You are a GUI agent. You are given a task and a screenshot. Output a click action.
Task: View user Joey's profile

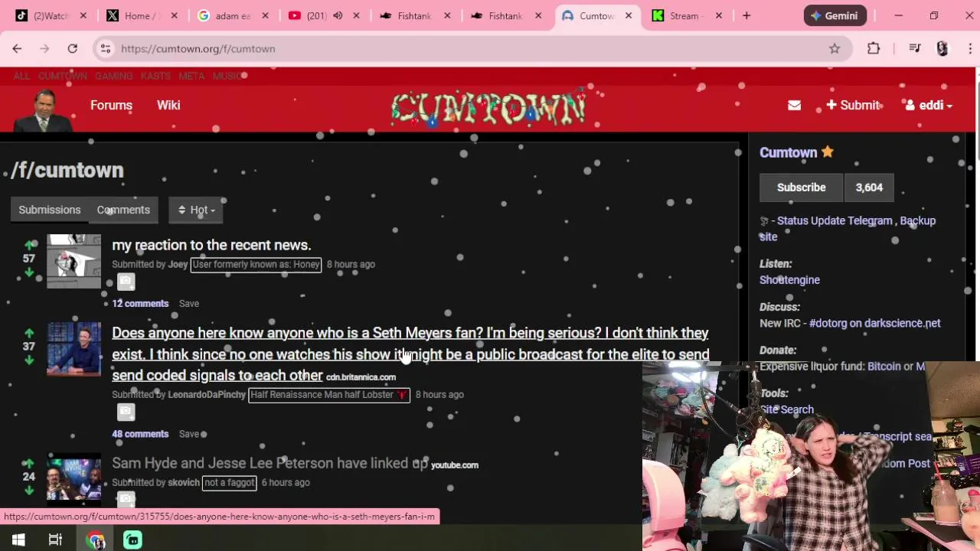pyautogui.click(x=178, y=264)
